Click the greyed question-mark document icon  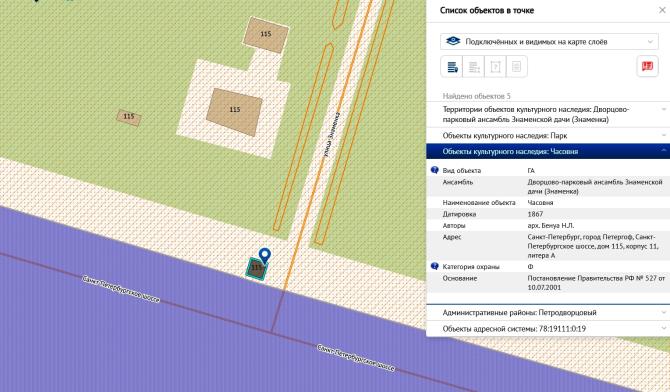pos(495,67)
